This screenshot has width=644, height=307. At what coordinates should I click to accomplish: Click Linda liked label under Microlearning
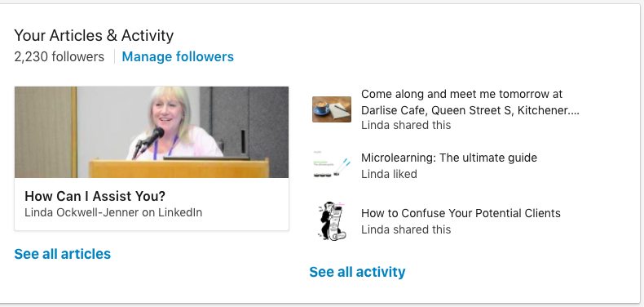coord(389,174)
